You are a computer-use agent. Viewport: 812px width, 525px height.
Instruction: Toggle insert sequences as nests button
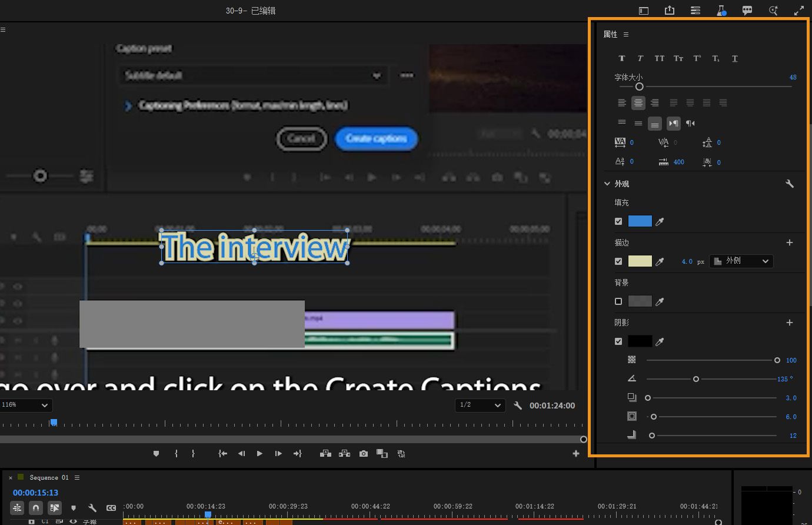(x=17, y=507)
